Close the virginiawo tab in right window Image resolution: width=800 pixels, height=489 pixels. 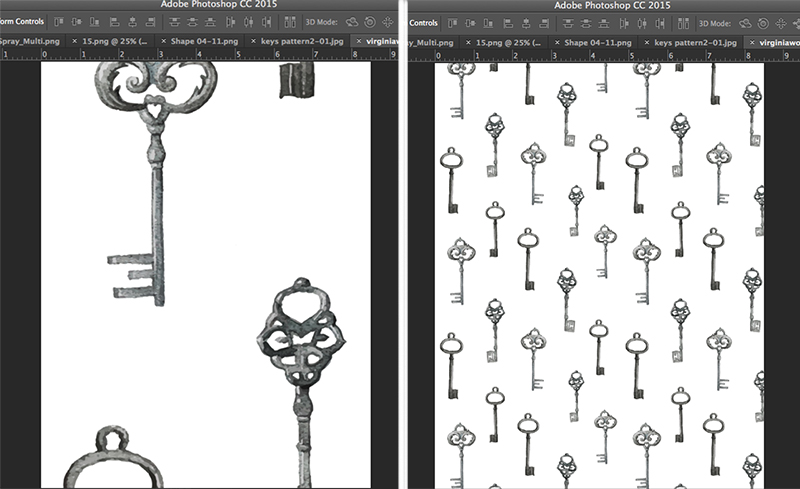pyautogui.click(x=752, y=42)
